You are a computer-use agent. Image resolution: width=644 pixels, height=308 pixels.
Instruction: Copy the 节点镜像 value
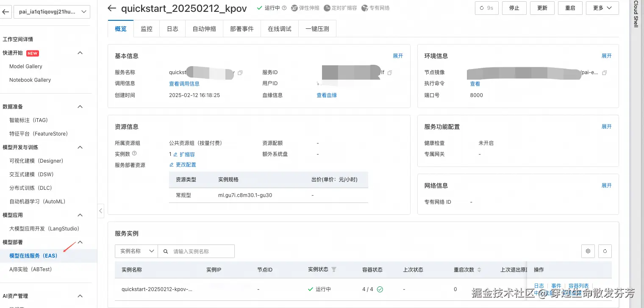pyautogui.click(x=605, y=73)
